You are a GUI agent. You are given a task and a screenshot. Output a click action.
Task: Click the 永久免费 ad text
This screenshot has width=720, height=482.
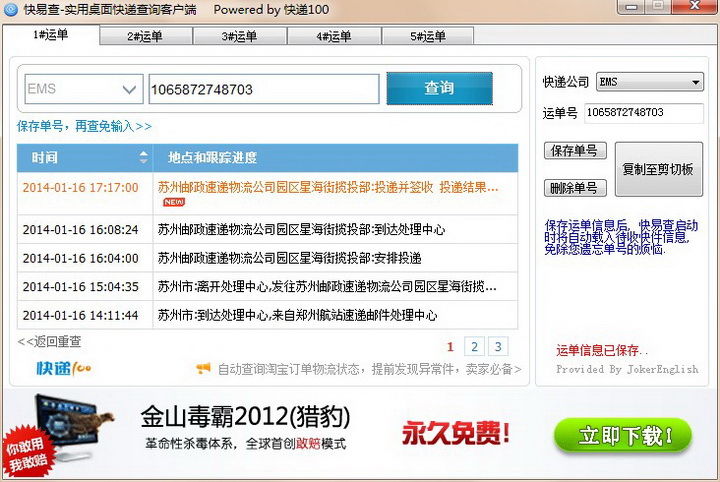(456, 433)
